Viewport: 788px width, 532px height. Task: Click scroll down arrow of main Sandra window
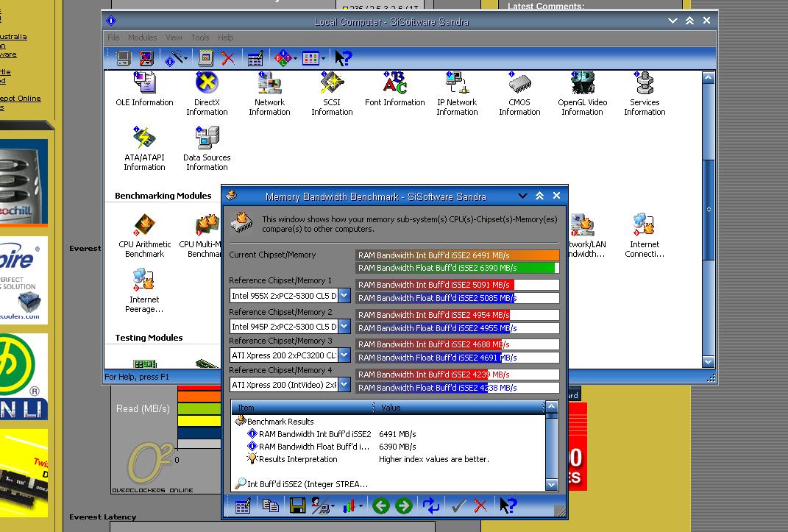(x=708, y=362)
